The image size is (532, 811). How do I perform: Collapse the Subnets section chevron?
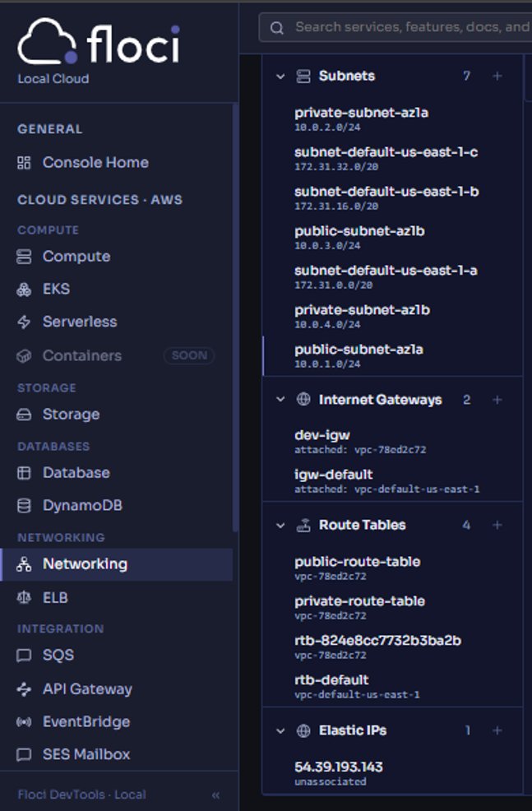[280, 76]
